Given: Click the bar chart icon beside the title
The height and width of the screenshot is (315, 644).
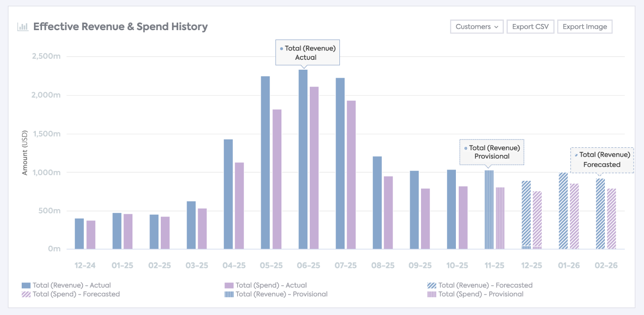Looking at the screenshot, I should [x=22, y=27].
